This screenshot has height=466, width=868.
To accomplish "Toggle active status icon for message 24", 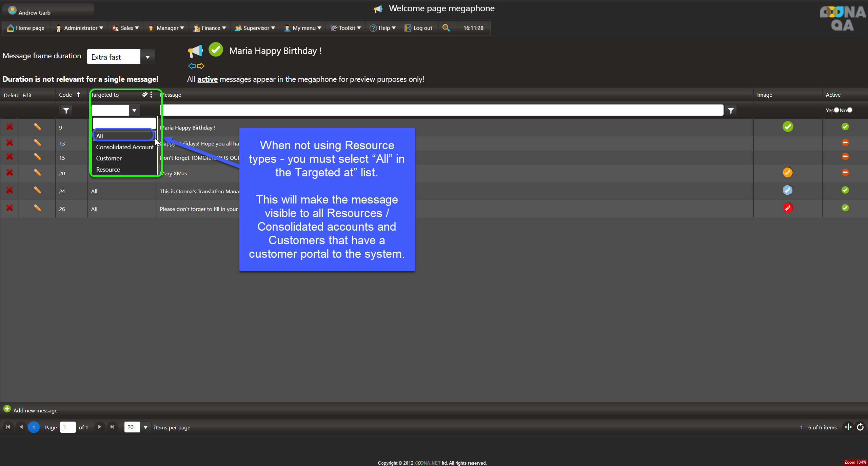I will 845,190.
